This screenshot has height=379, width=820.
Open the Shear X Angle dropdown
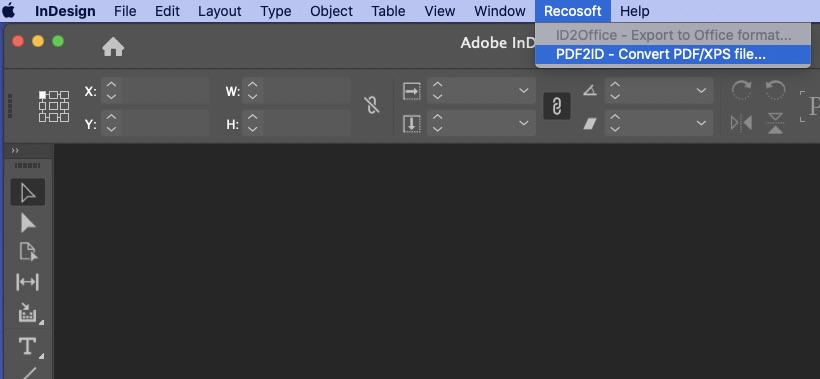[701, 123]
